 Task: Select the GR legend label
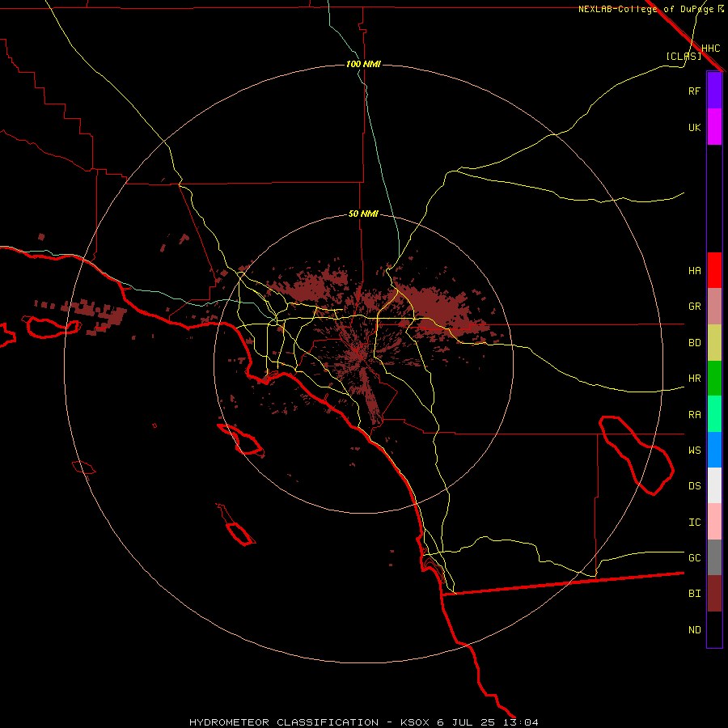click(x=694, y=307)
